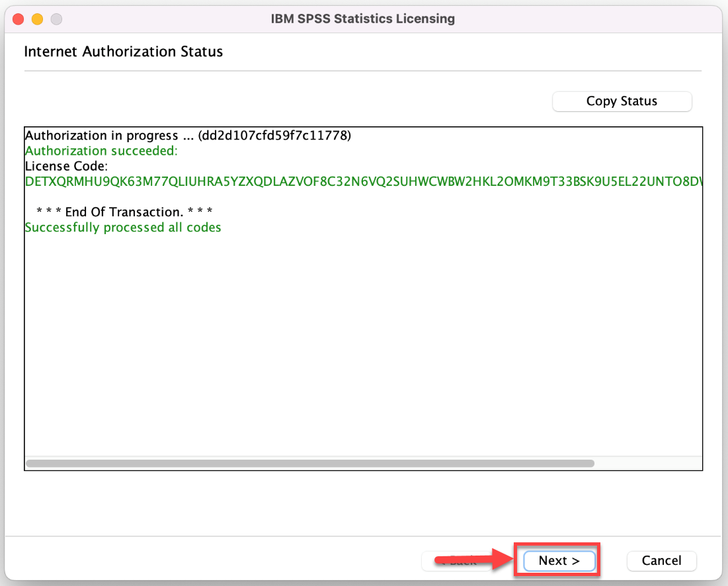Minimize window using the yellow button
This screenshot has height=586, width=728.
[x=37, y=19]
